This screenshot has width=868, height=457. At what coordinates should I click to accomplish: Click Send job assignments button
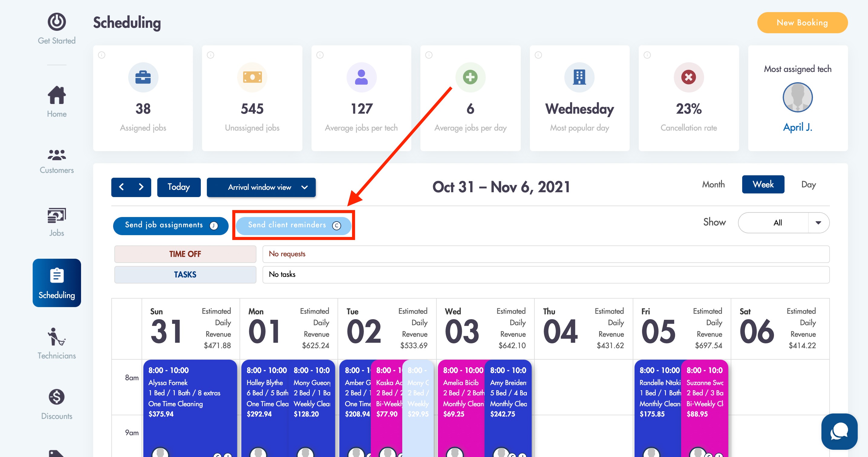coord(171,225)
